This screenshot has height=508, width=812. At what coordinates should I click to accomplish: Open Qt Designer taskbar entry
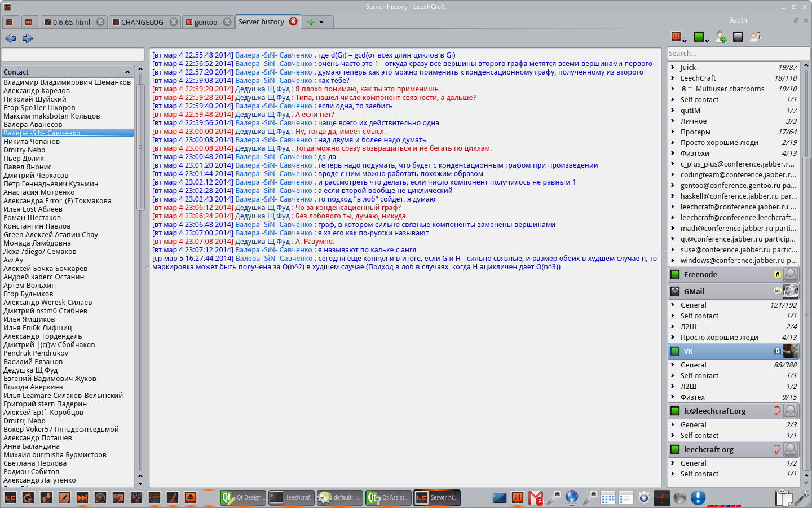[x=242, y=497]
